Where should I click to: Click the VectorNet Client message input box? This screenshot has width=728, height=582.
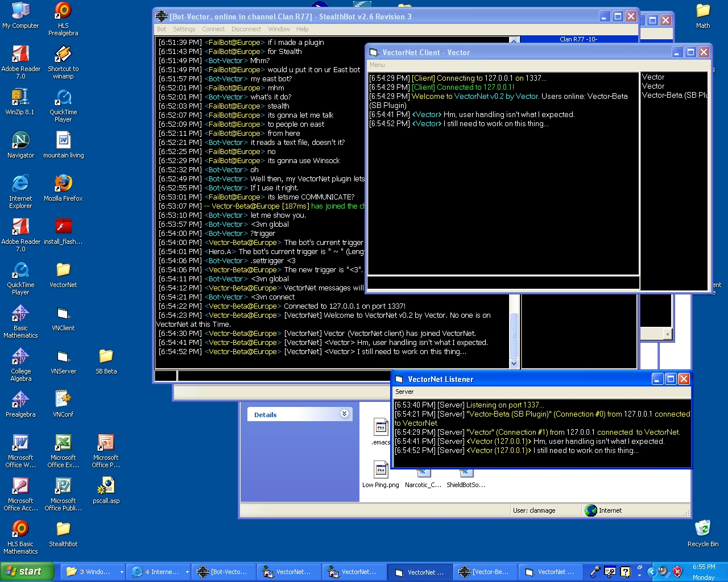[x=504, y=283]
